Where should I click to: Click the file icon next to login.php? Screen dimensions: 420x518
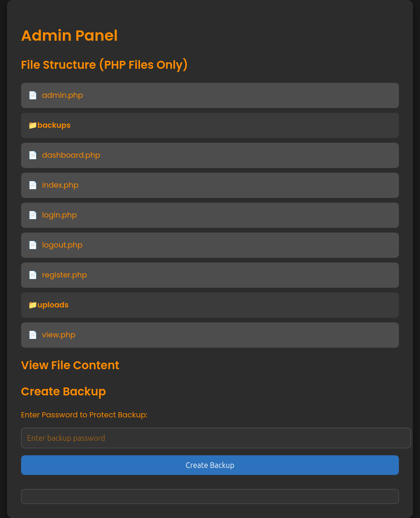tap(33, 215)
